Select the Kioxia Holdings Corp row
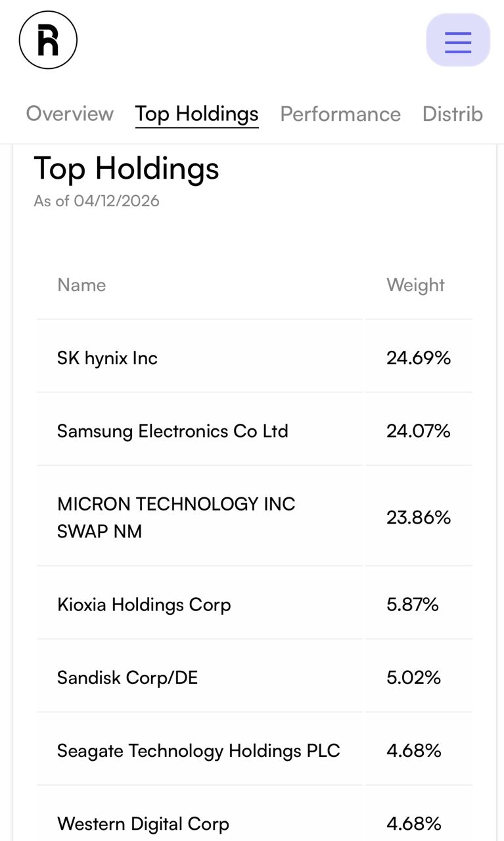504x841 pixels. point(144,604)
